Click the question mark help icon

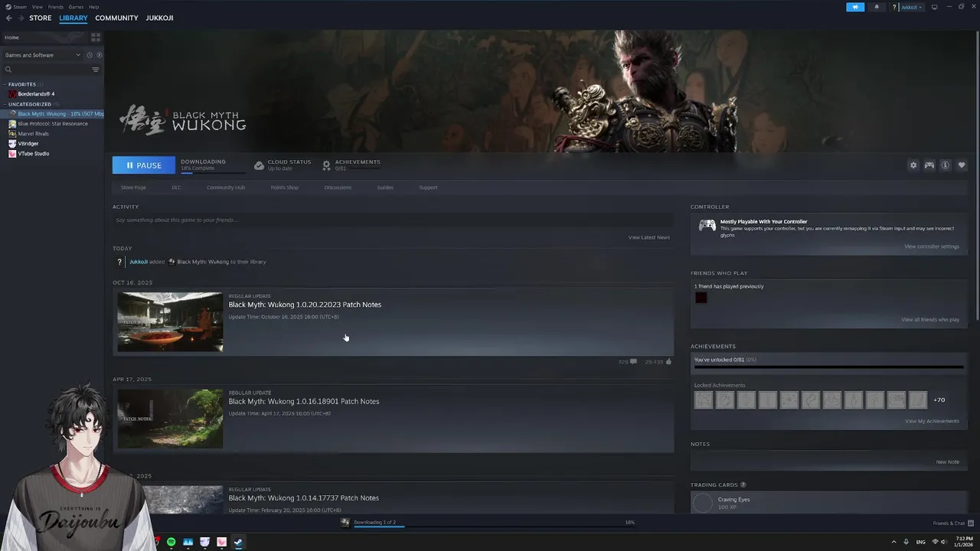pyautogui.click(x=894, y=7)
